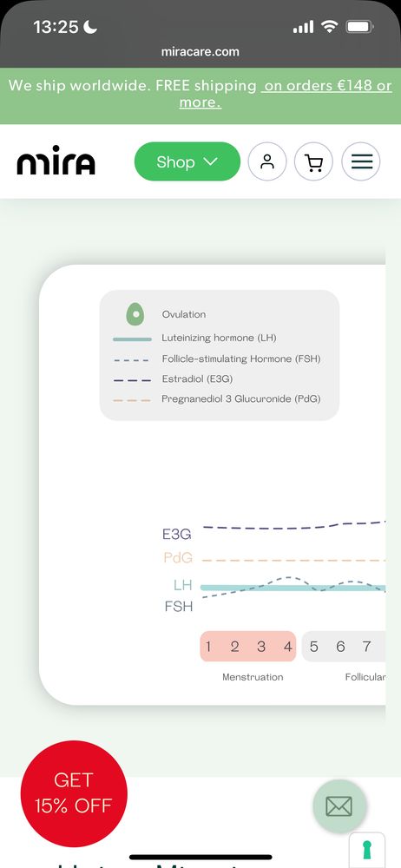The image size is (401, 868).
Task: Click the green keyhole privacy icon
Action: 366,850
